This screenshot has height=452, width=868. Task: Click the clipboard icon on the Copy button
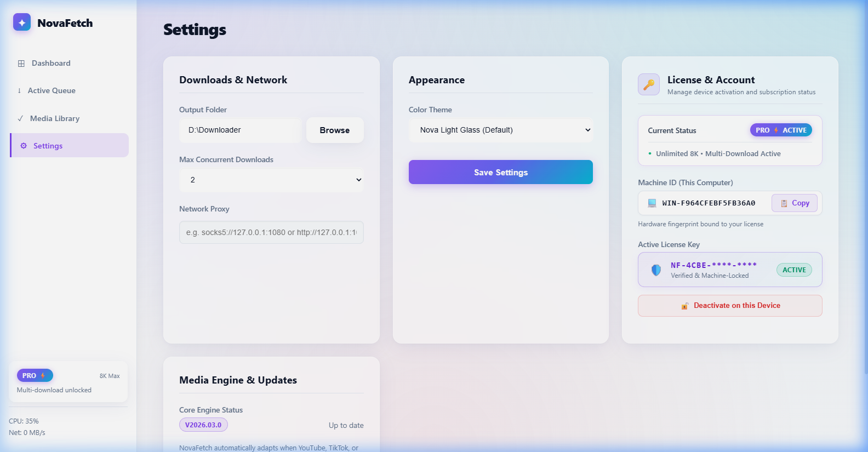pos(784,203)
